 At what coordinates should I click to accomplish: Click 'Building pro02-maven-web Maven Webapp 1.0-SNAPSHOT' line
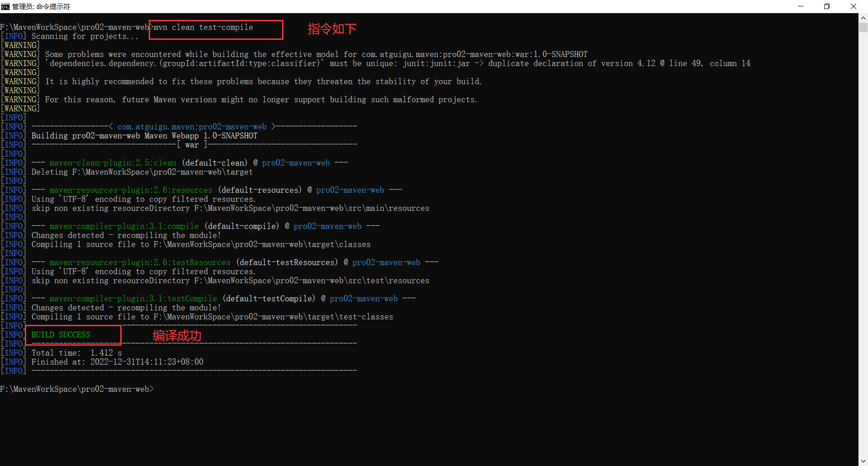[x=145, y=136]
